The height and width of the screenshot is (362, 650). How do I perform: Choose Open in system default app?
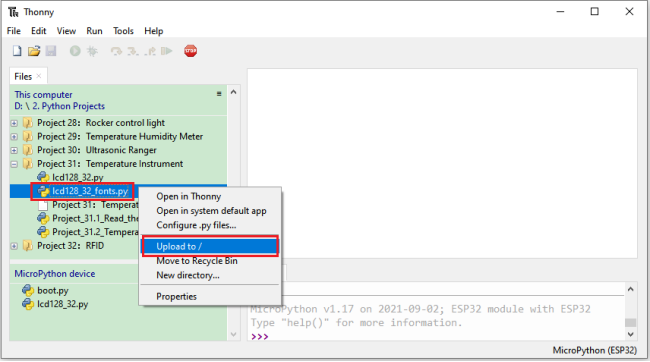[x=210, y=211]
